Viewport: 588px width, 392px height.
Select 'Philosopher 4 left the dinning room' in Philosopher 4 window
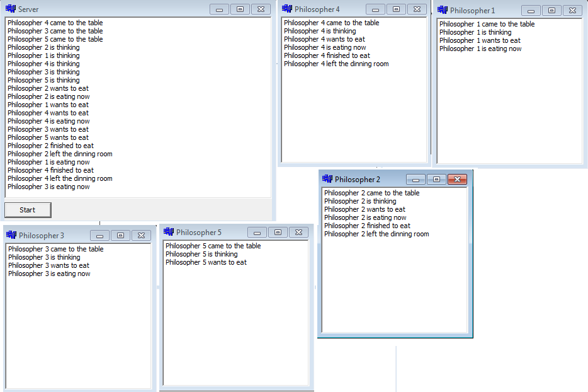click(336, 64)
